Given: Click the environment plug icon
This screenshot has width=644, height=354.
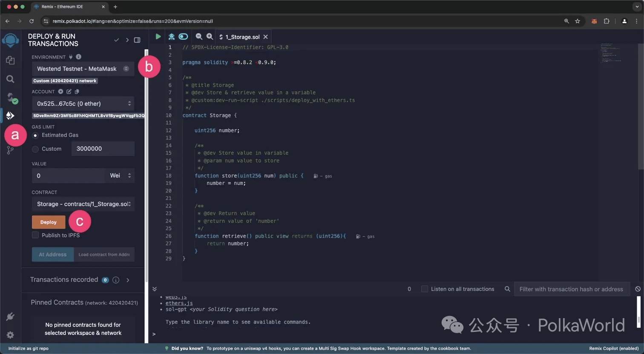Looking at the screenshot, I should coord(71,57).
